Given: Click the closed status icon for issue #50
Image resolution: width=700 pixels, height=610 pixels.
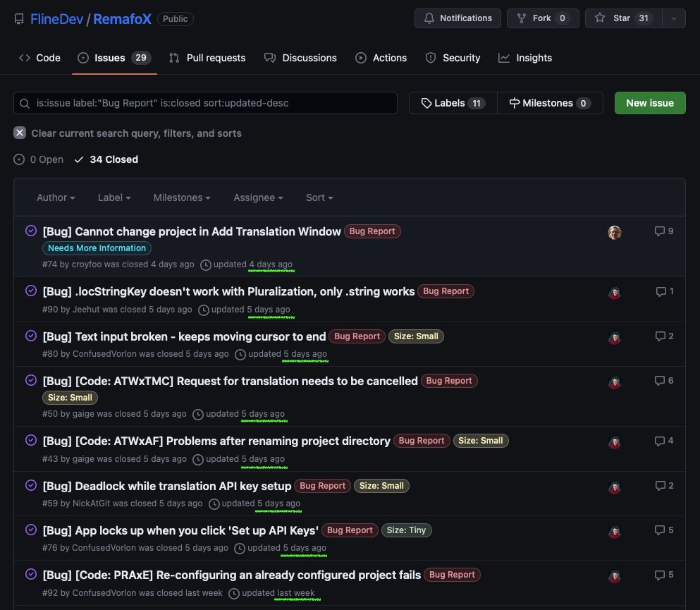Looking at the screenshot, I should point(31,381).
